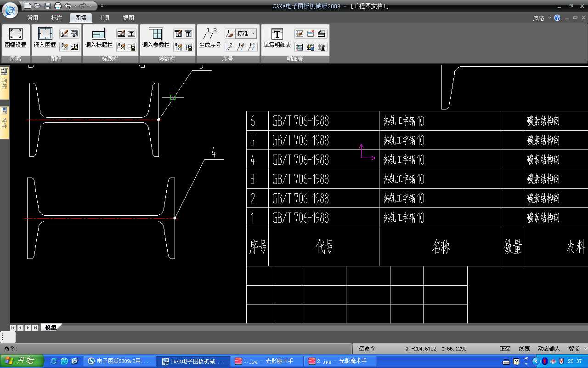
Task: Click the BOM document list icon
Action: pos(322,46)
